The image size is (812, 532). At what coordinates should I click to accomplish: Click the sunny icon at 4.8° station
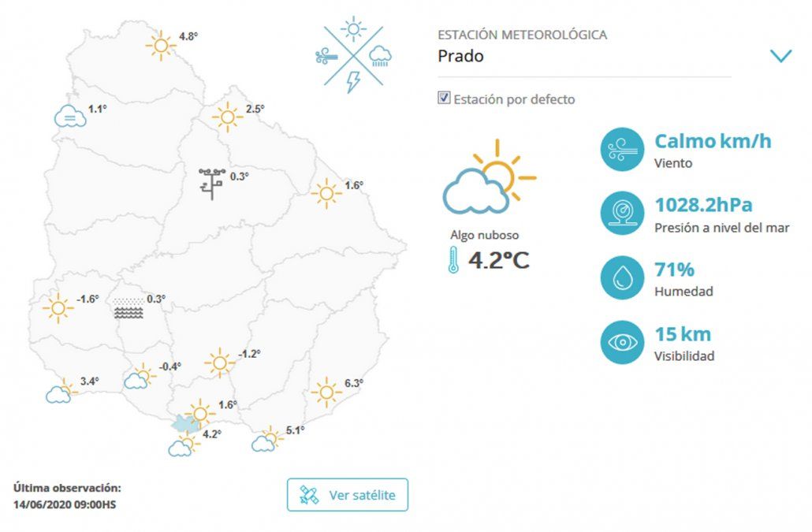pyautogui.click(x=161, y=45)
